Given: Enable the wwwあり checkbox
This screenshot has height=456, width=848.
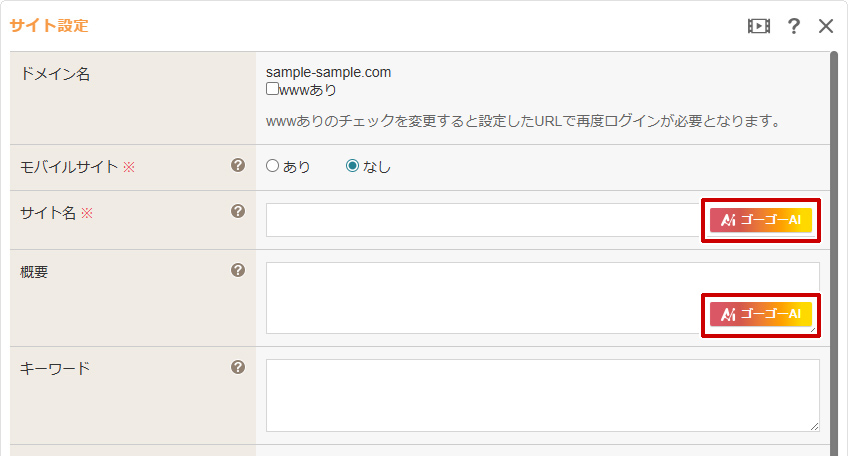Looking at the screenshot, I should 272,89.
